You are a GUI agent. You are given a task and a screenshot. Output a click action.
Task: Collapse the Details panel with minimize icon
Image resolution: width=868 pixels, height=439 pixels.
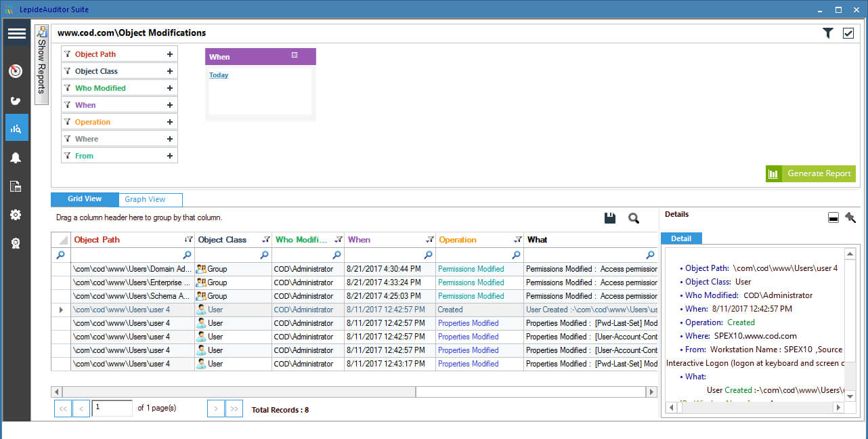coord(833,217)
